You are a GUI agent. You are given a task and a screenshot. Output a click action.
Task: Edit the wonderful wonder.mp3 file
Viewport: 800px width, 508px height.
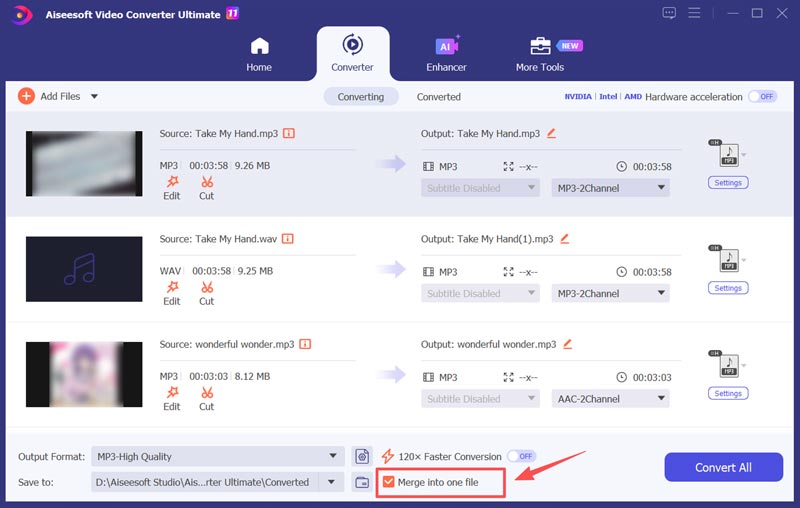tap(172, 399)
